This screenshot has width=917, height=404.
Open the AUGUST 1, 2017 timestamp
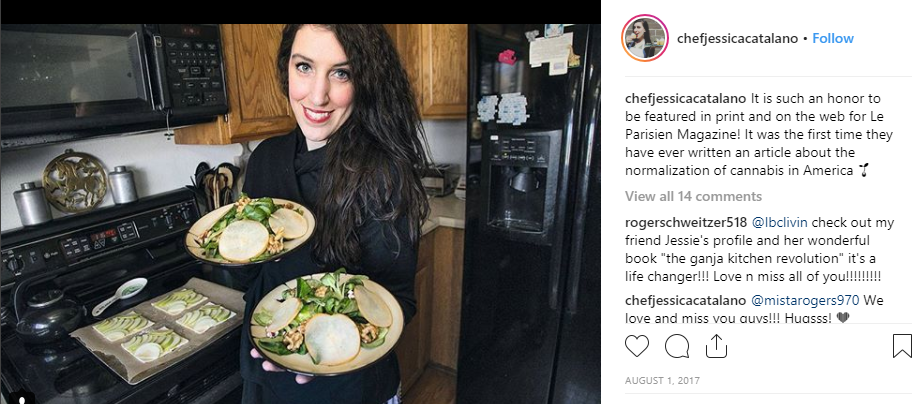click(662, 381)
